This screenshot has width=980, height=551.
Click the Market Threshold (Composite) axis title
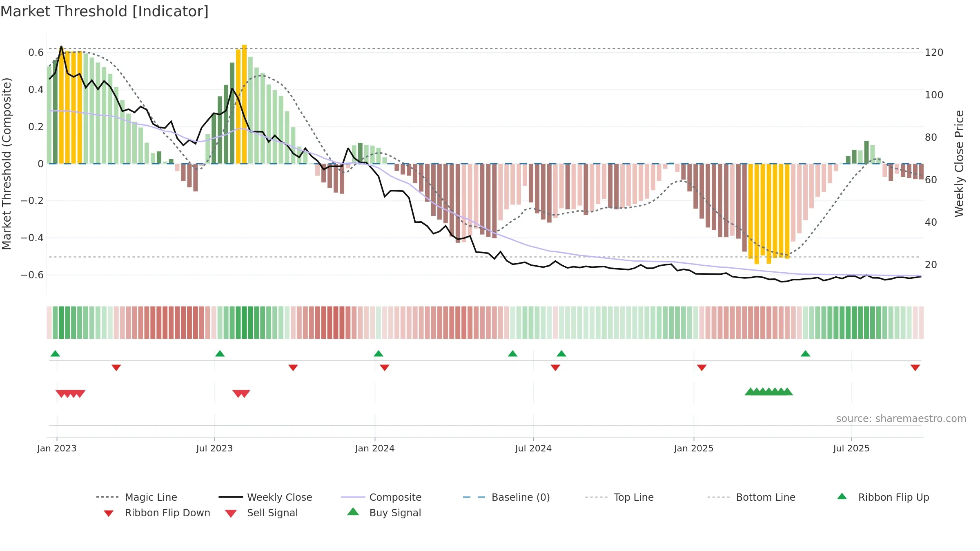click(x=7, y=163)
